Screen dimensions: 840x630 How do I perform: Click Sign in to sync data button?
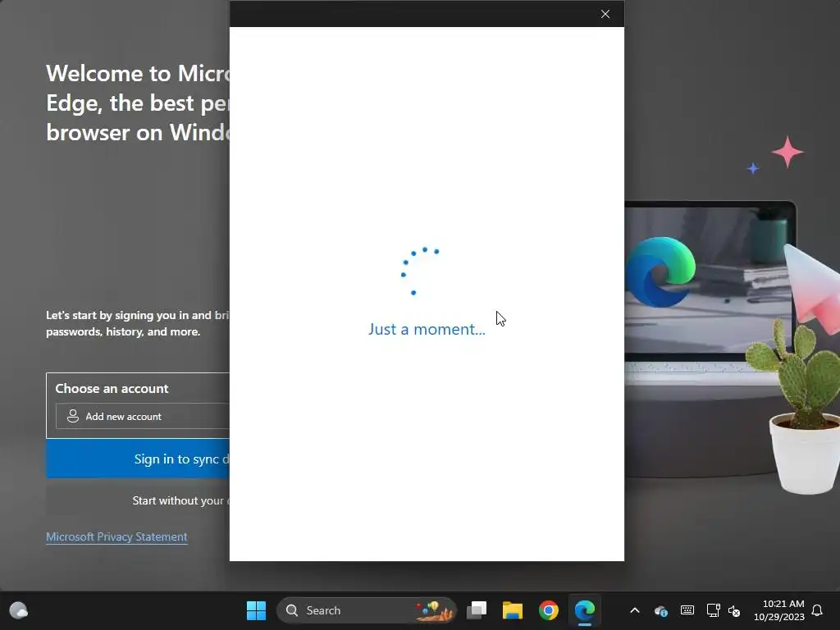(138, 459)
